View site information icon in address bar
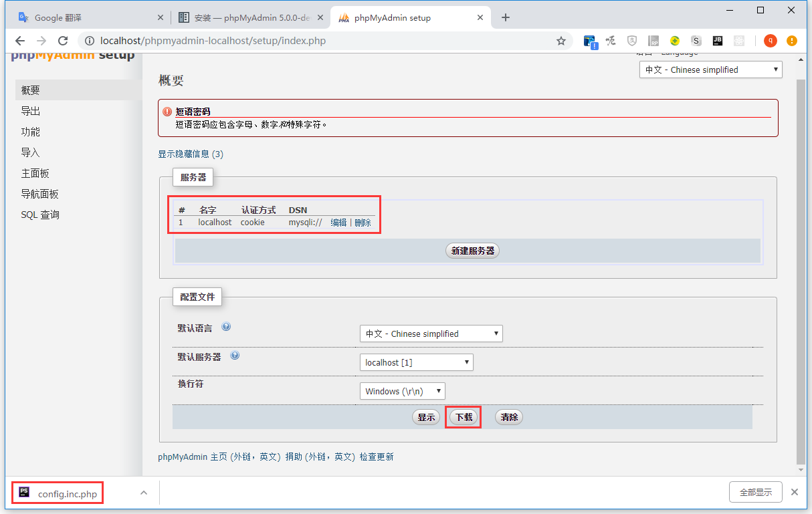This screenshot has width=812, height=514. click(90, 41)
